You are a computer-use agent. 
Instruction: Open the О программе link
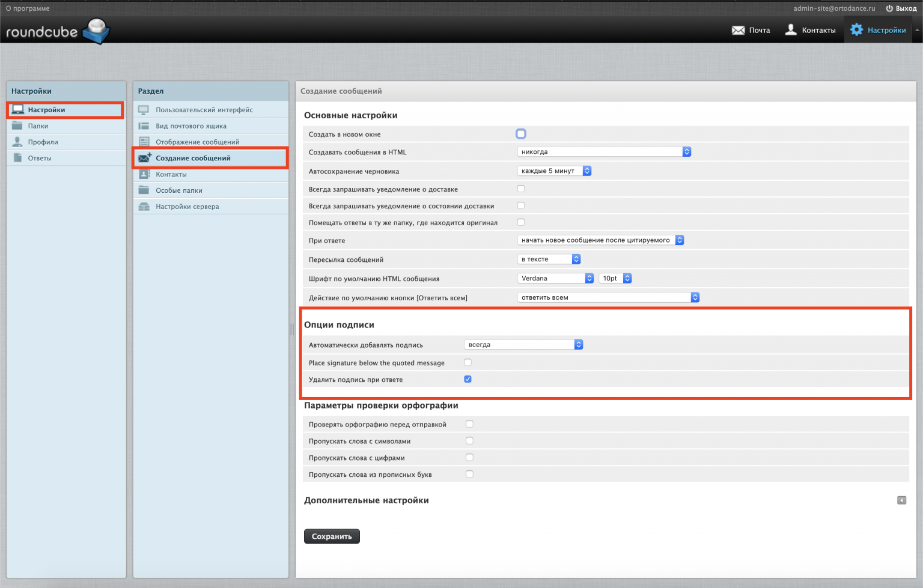click(28, 8)
